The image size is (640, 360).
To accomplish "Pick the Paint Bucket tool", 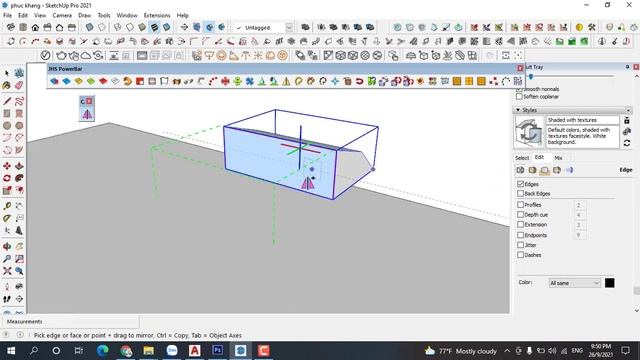I will (x=7, y=85).
